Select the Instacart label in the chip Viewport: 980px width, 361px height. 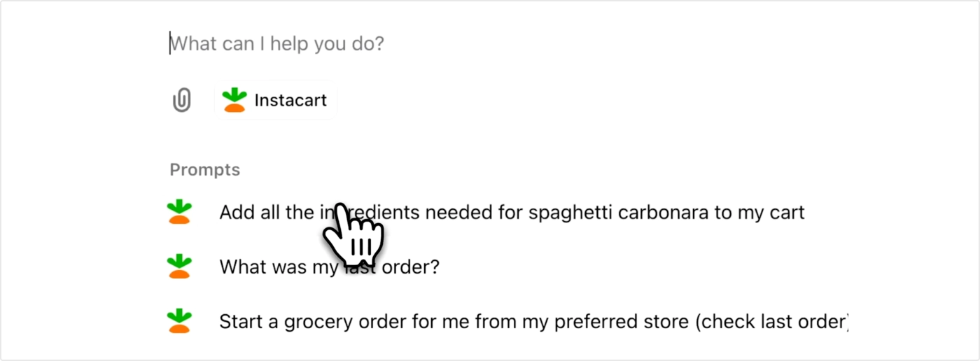290,100
